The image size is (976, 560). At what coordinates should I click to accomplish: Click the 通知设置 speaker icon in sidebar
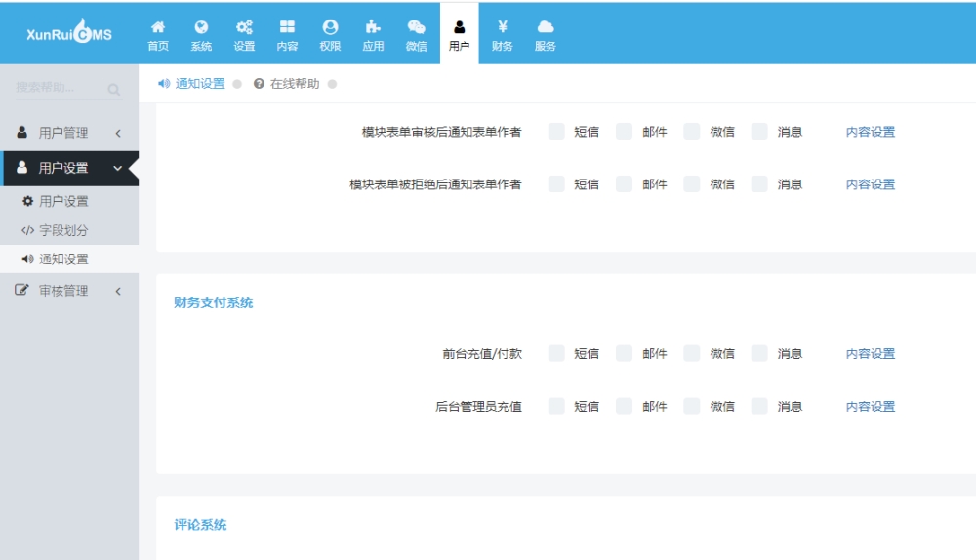[x=27, y=259]
